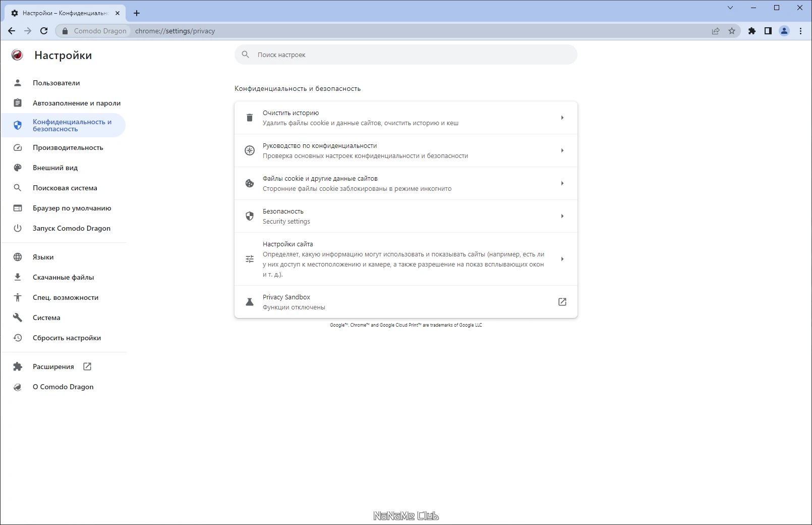The image size is (812, 525).
Task: Close the Настройки tab
Action: coord(118,13)
